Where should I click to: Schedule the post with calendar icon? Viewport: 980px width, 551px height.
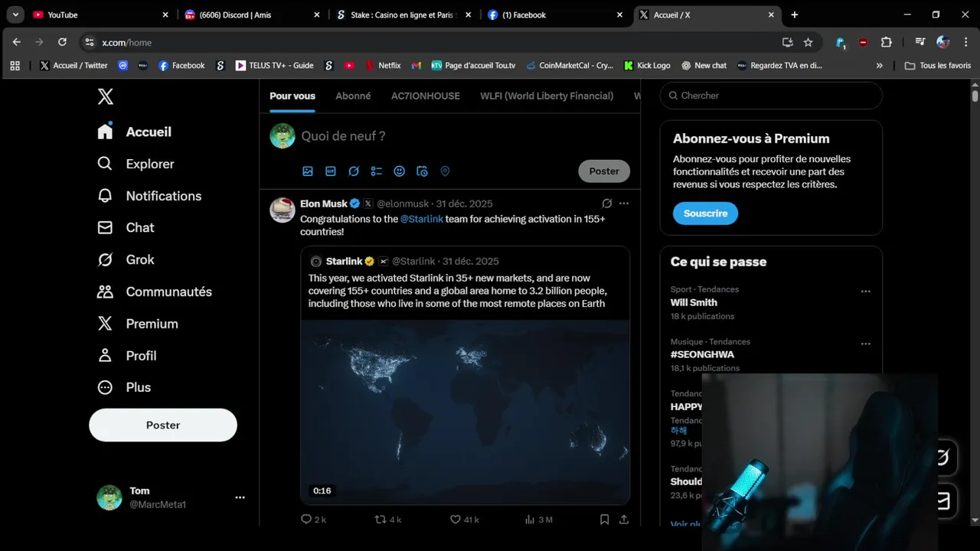coord(422,171)
